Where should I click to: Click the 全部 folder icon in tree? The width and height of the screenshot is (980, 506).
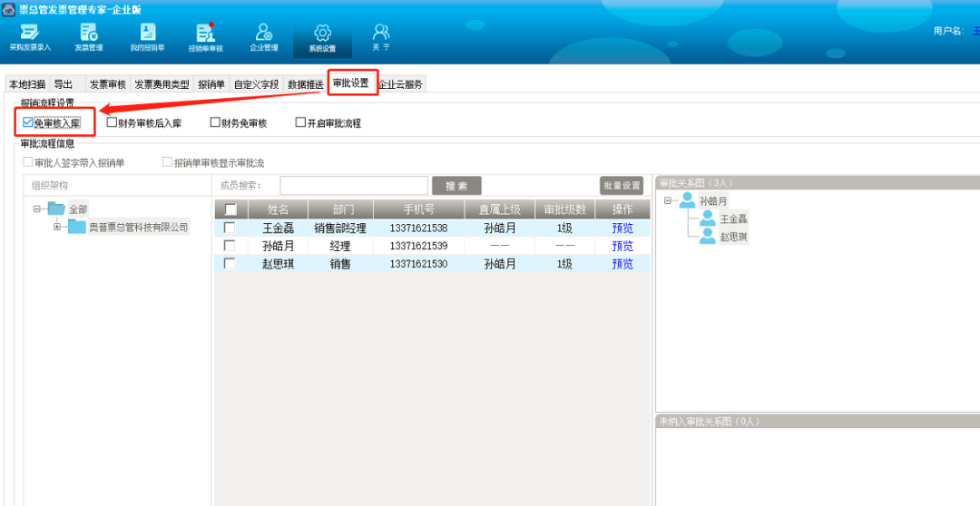coord(57,209)
